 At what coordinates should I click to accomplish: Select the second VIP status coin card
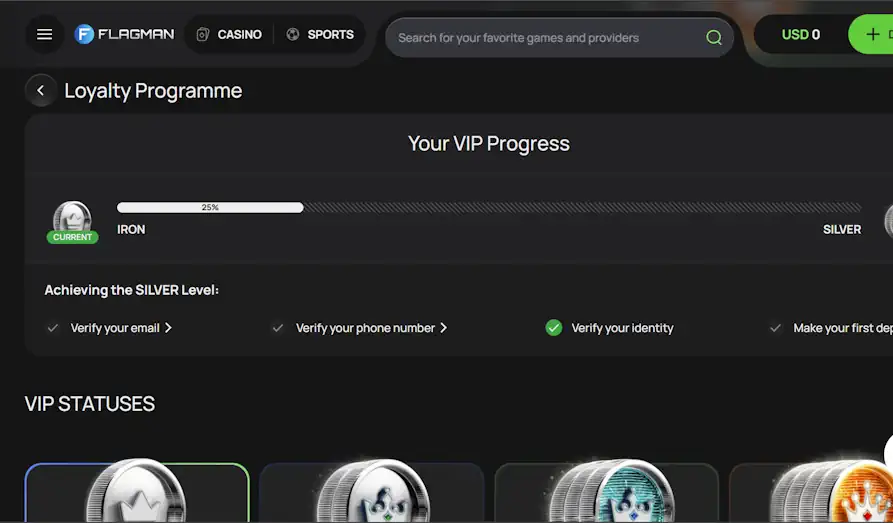(x=371, y=492)
